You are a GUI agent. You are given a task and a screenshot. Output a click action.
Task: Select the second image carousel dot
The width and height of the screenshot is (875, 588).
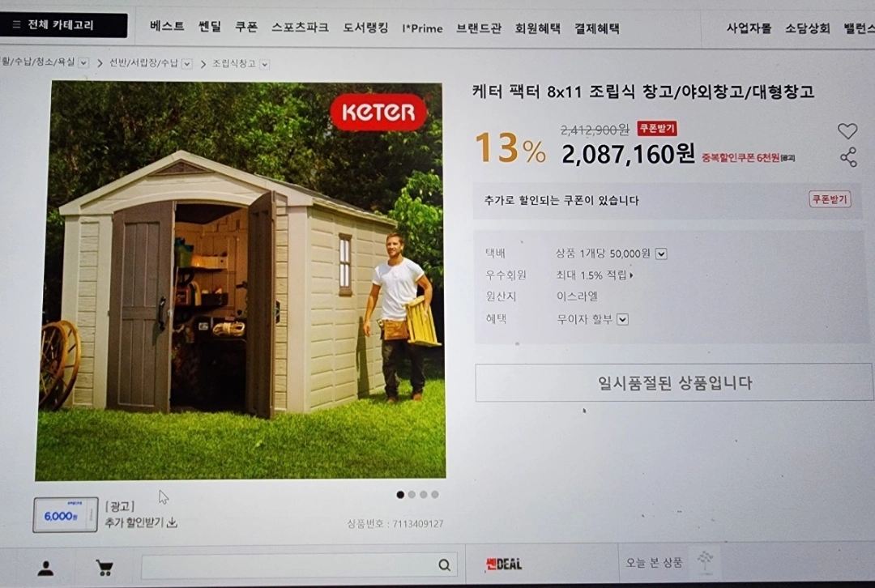point(412,495)
